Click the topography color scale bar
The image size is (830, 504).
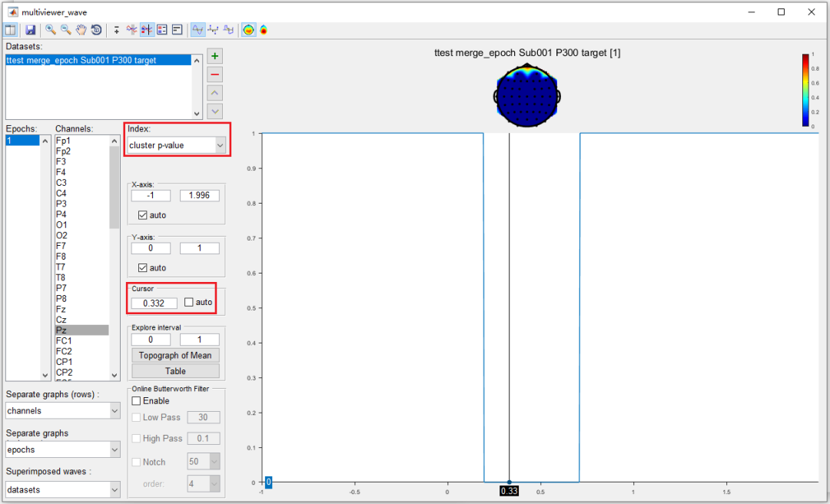click(805, 90)
